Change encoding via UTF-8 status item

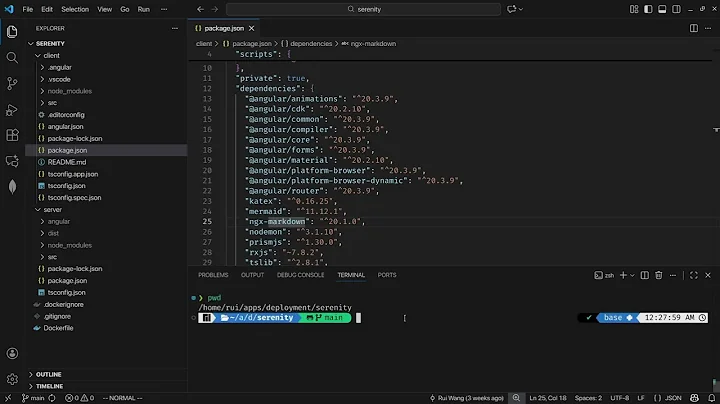click(619, 398)
